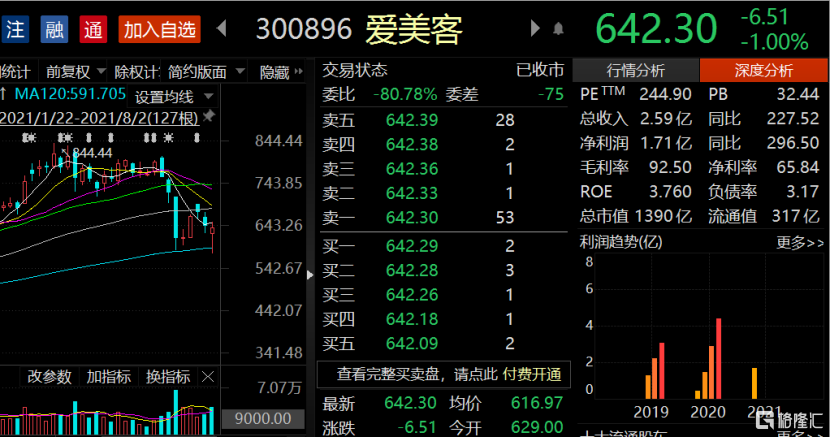
Task: Add stock via 加入自选 button
Action: (x=159, y=29)
